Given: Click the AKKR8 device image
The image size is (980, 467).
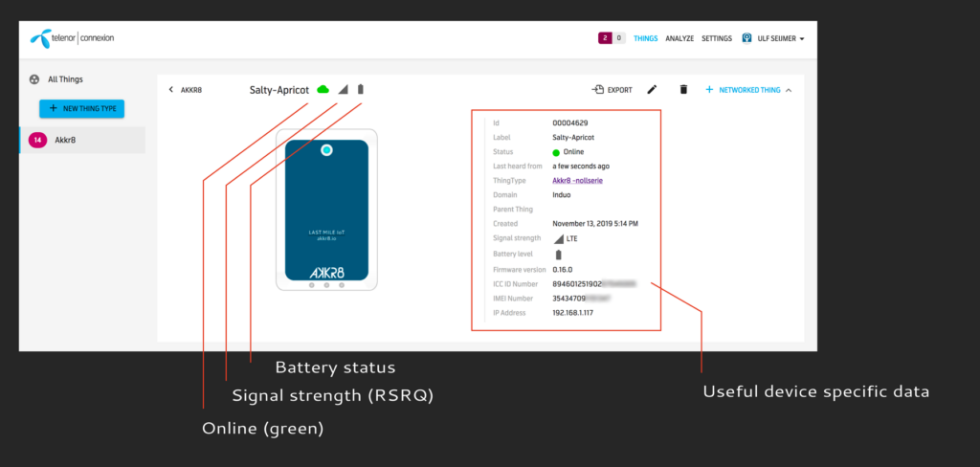Looking at the screenshot, I should [x=326, y=210].
